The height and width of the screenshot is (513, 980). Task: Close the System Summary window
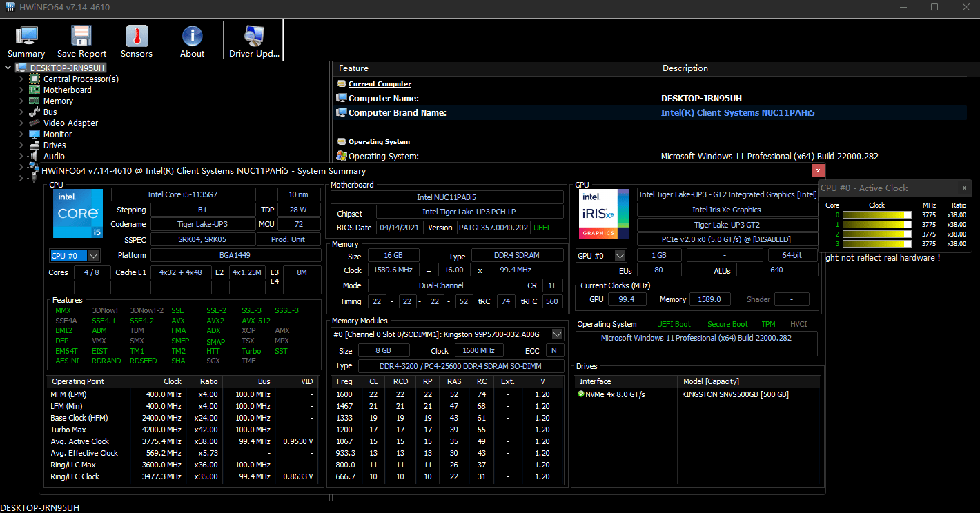[818, 170]
